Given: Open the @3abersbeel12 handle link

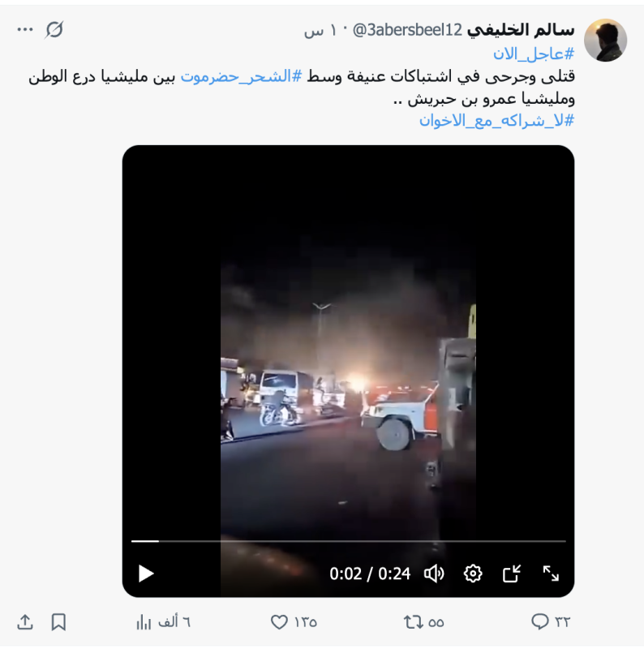Looking at the screenshot, I should [407, 30].
